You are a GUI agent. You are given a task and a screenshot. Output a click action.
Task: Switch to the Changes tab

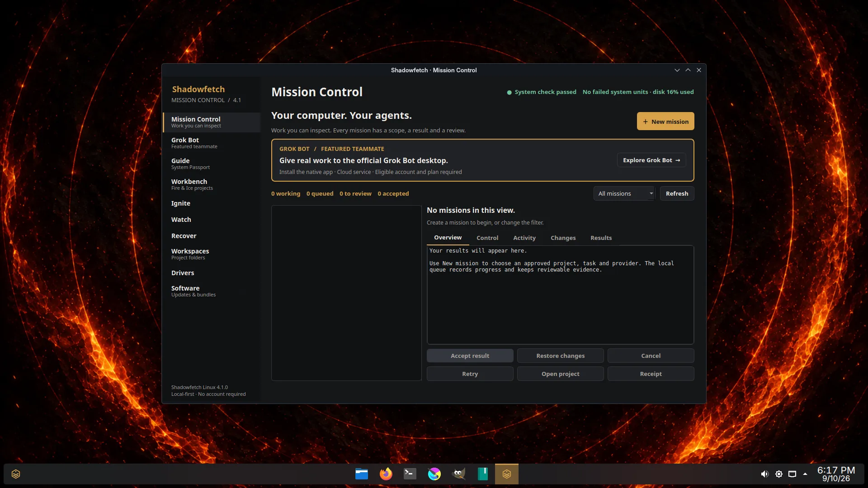point(563,238)
